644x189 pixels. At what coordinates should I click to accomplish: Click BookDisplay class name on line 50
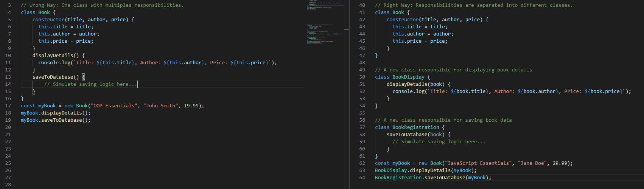408,77
